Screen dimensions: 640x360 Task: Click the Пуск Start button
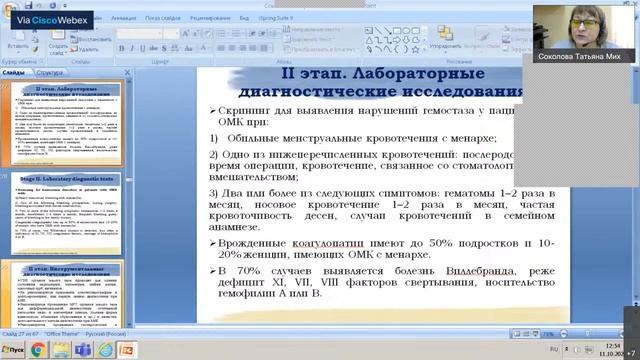pyautogui.click(x=13, y=350)
